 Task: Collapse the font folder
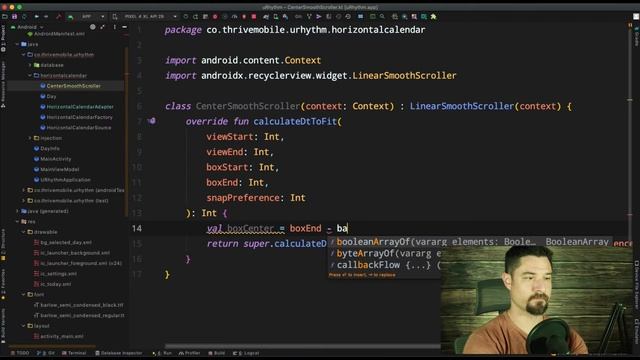tap(24, 294)
